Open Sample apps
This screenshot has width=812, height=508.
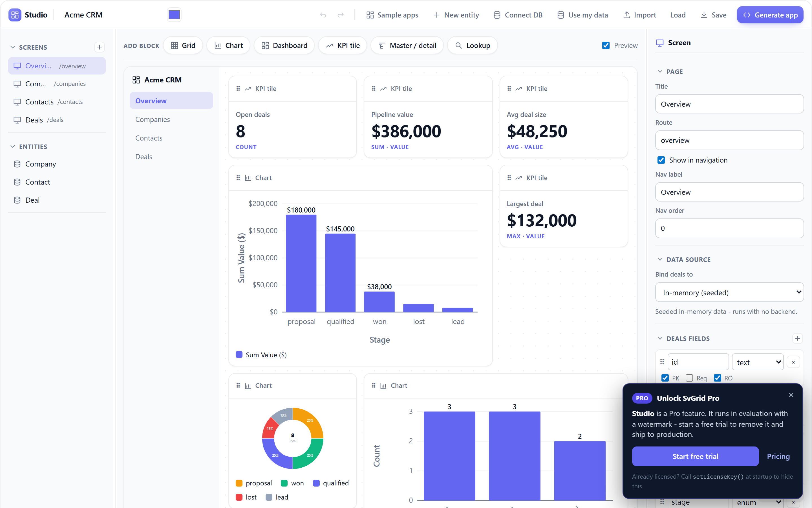tap(392, 15)
